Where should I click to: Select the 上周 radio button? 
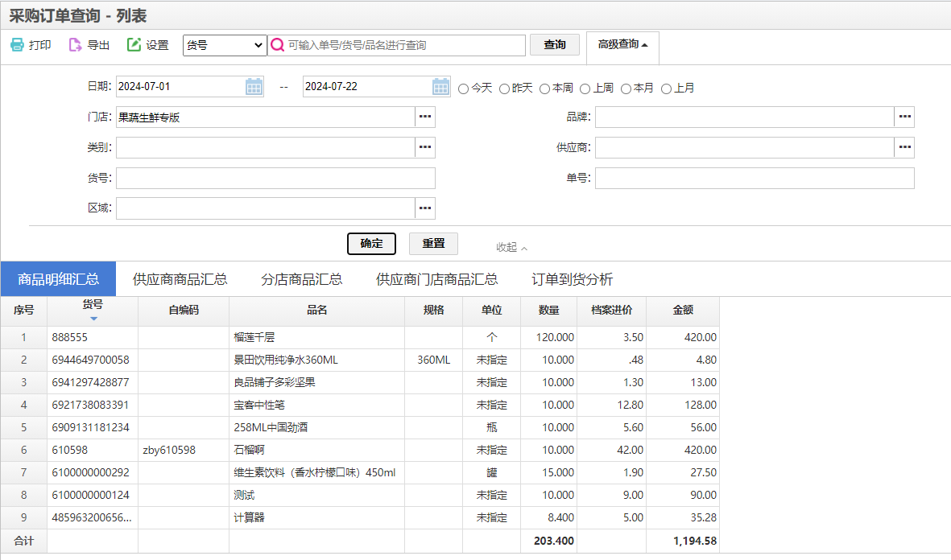585,89
